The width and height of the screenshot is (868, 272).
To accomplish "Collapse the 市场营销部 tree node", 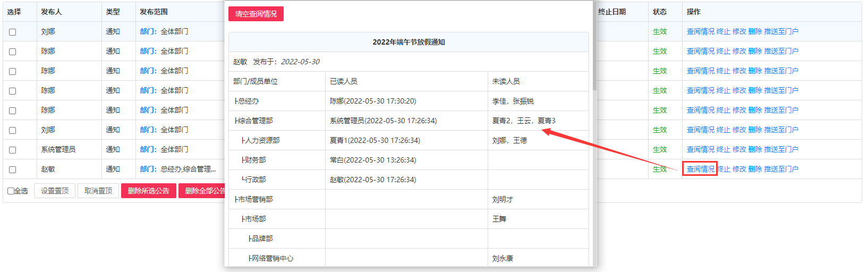I will click(x=254, y=199).
